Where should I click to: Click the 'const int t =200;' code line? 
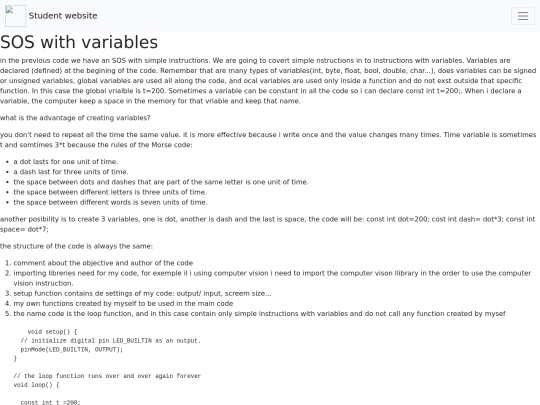(50, 402)
